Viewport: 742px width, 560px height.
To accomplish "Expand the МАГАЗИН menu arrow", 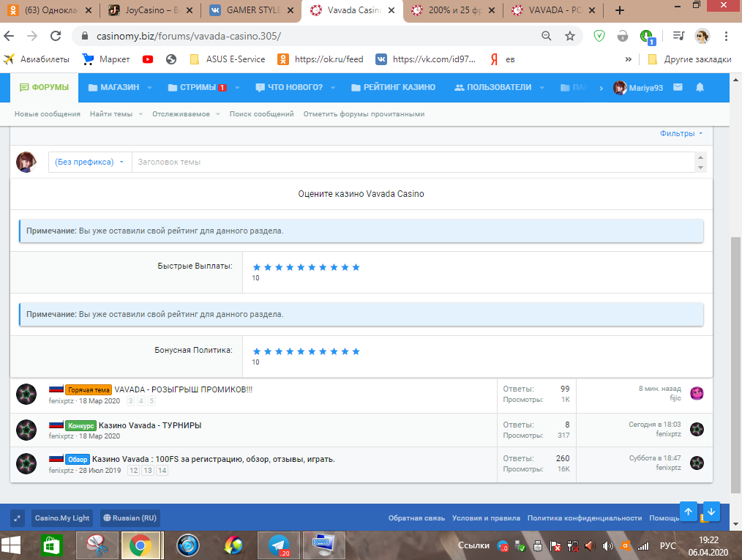I will [149, 88].
